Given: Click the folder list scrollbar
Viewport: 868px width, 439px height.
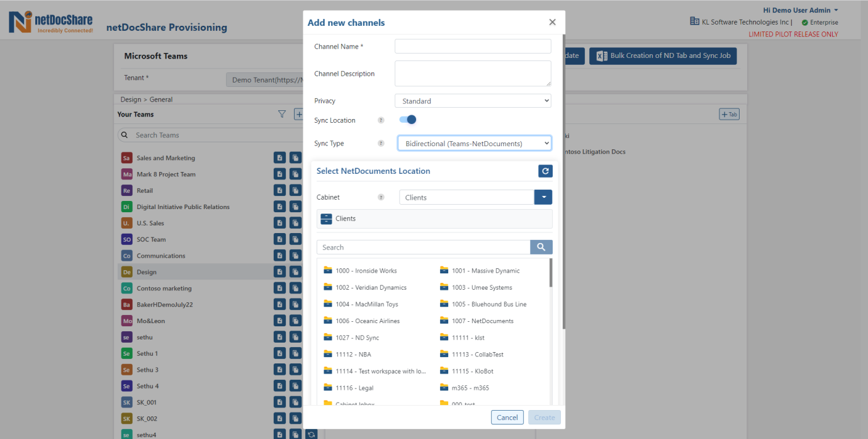Looking at the screenshot, I should (x=551, y=272).
